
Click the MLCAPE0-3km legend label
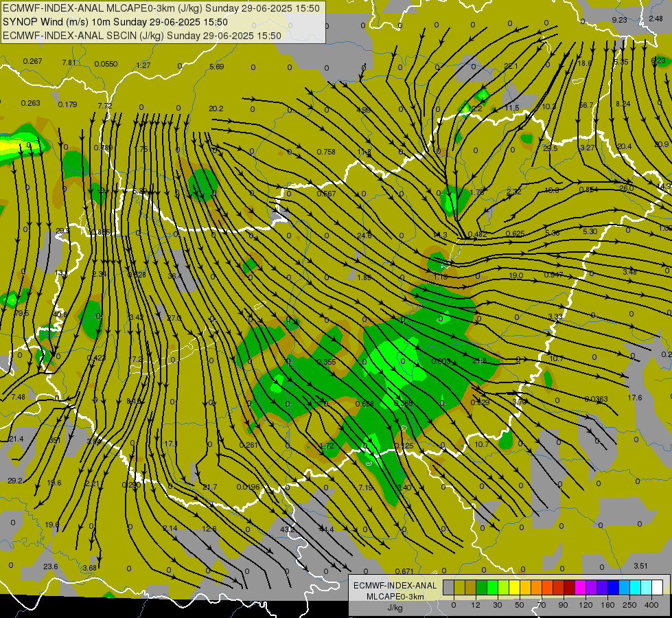(395, 597)
